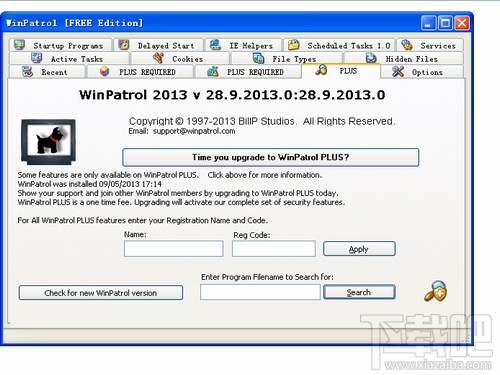The image size is (500, 375).
Task: Open the Startup Programs tab
Action: tap(61, 45)
